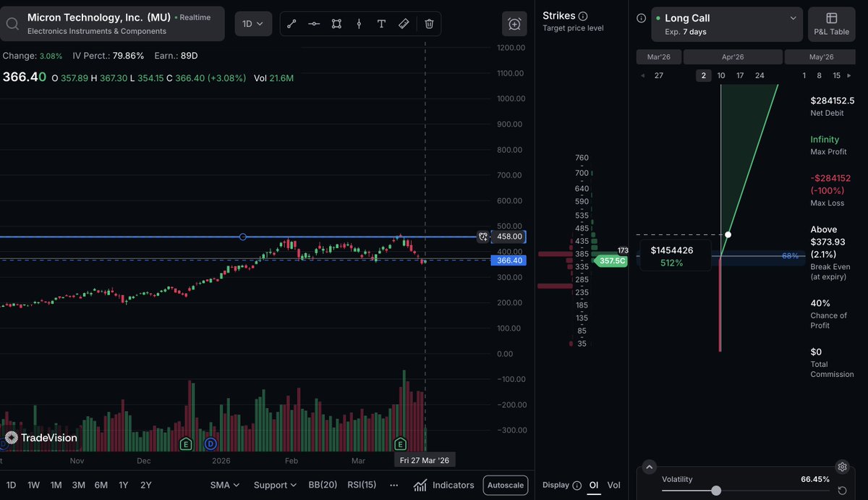Open the Indicators chart icon
Image resolution: width=868 pixels, height=500 pixels.
420,485
